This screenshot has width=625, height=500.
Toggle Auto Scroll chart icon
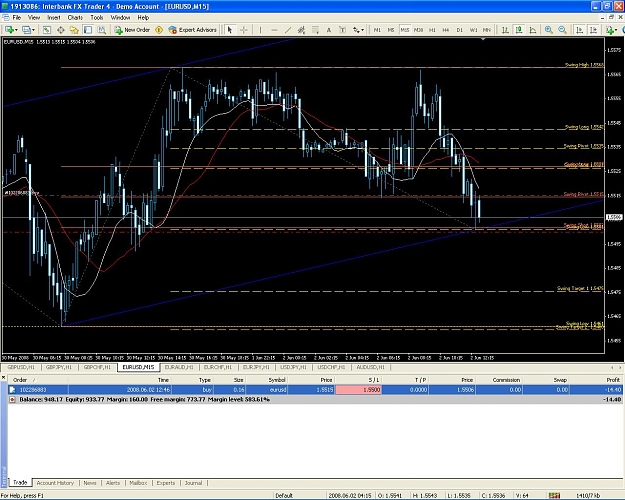580,30
